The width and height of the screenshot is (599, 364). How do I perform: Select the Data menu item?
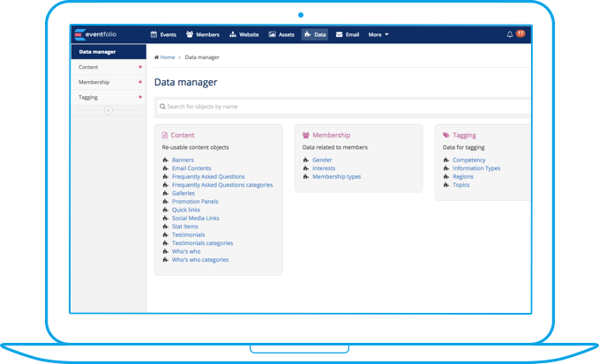click(315, 34)
